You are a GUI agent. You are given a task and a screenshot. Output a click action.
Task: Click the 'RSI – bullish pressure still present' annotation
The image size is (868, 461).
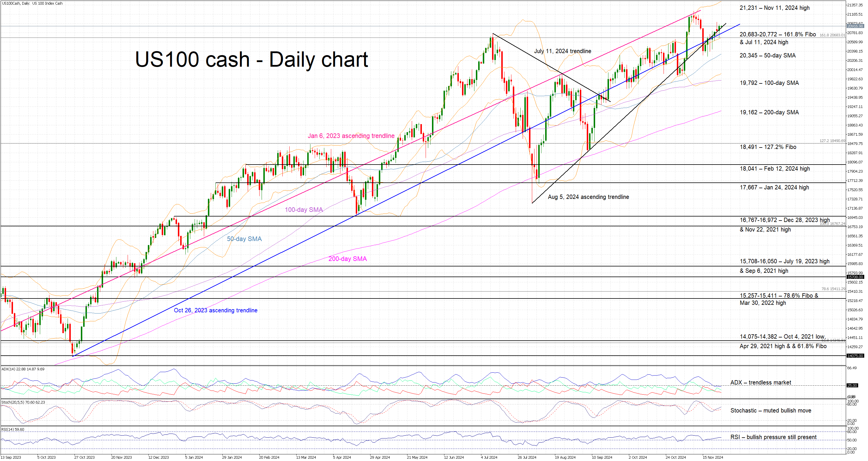click(773, 437)
